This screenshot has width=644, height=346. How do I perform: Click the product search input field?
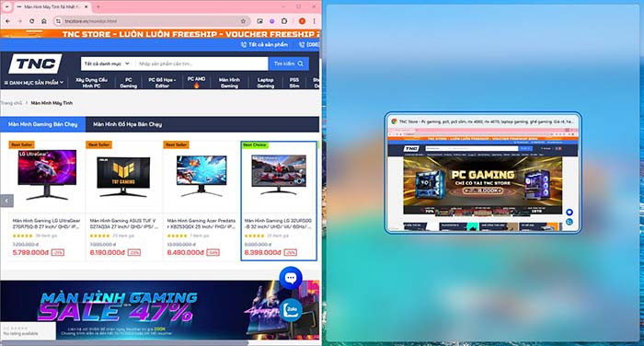click(201, 63)
